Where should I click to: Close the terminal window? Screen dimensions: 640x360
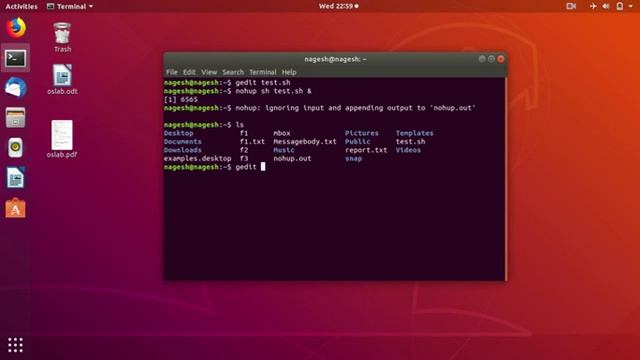501,59
